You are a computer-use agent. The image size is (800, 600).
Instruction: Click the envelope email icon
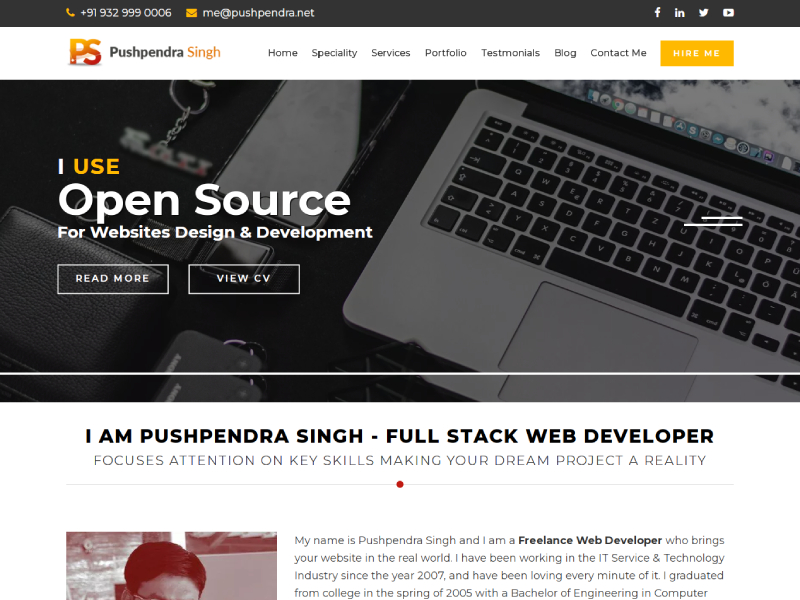[191, 13]
